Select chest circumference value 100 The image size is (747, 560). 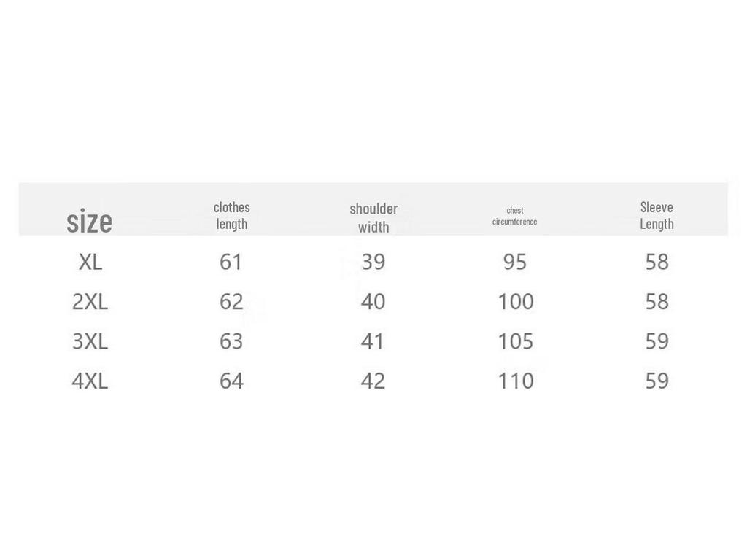tap(516, 301)
